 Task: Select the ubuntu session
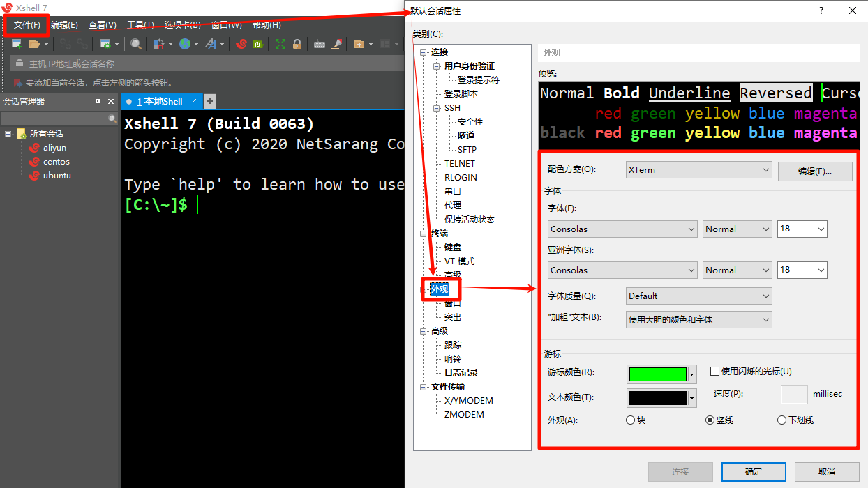pyautogui.click(x=57, y=176)
